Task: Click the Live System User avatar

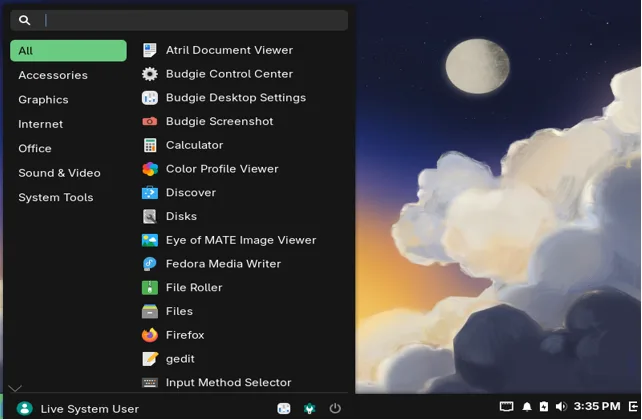Action: pos(25,409)
